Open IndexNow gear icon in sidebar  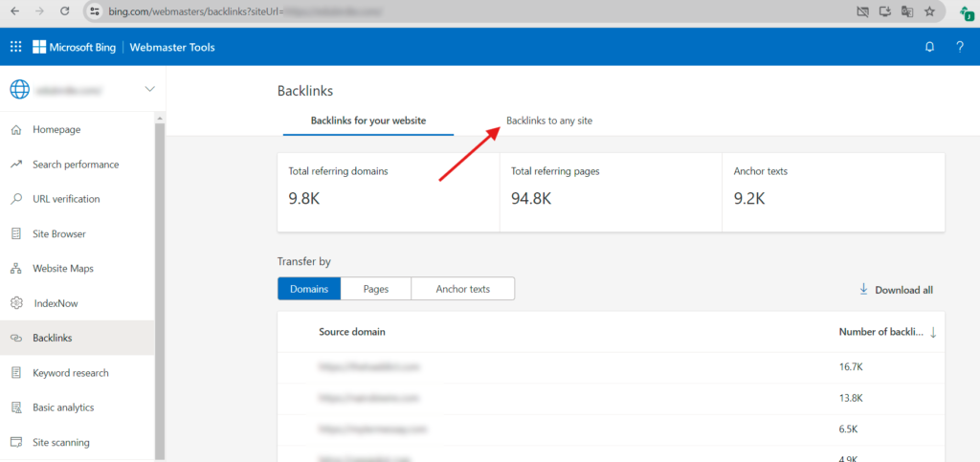(16, 303)
